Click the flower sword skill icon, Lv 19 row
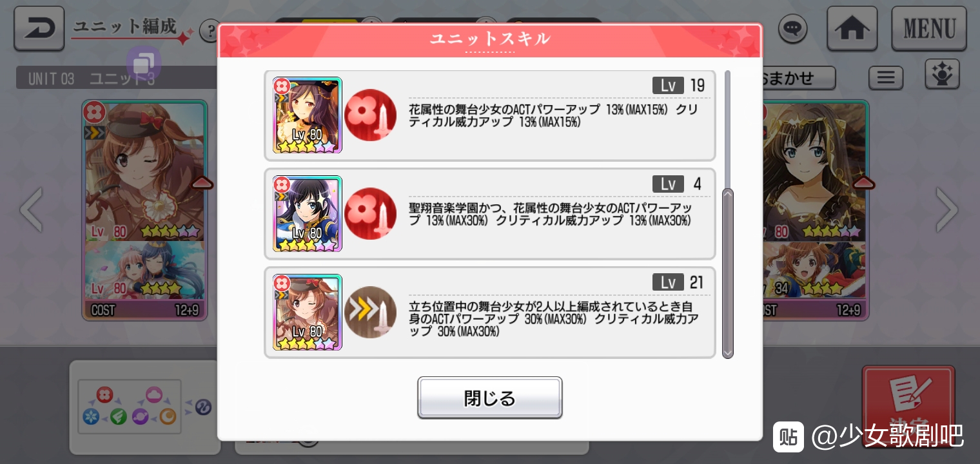980x464 pixels. [370, 115]
